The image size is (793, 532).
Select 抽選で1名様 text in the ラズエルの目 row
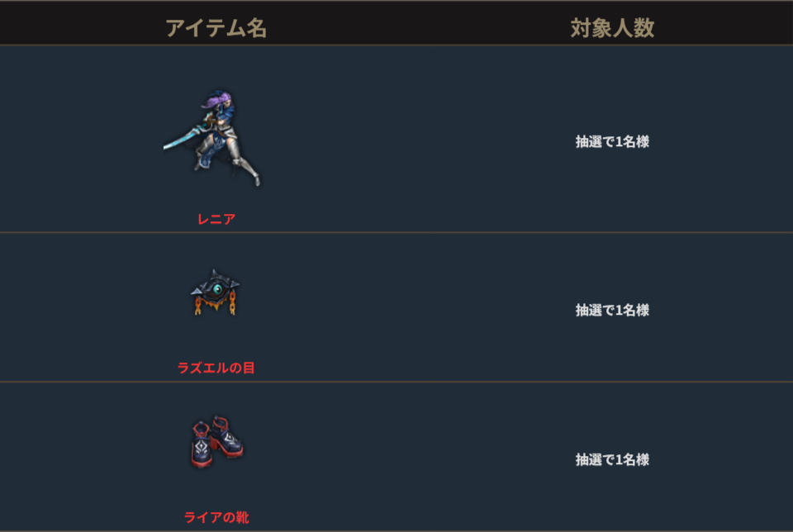click(x=612, y=310)
